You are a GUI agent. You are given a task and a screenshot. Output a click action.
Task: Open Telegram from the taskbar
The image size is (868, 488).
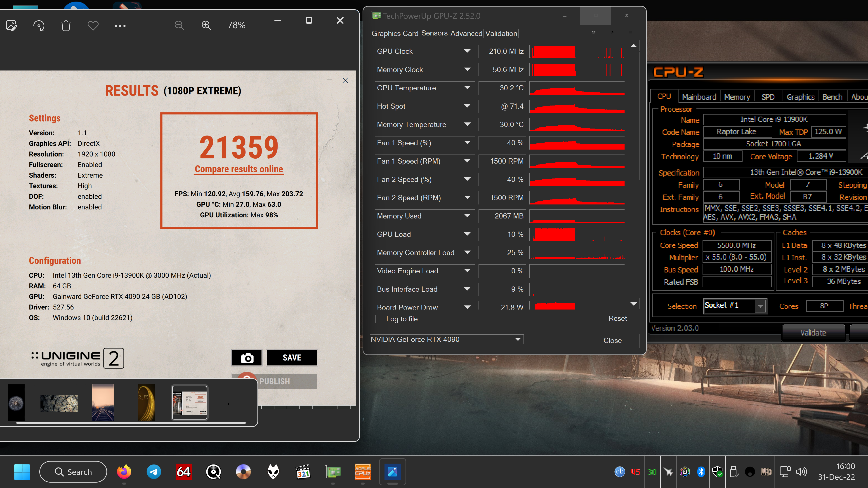tap(154, 472)
